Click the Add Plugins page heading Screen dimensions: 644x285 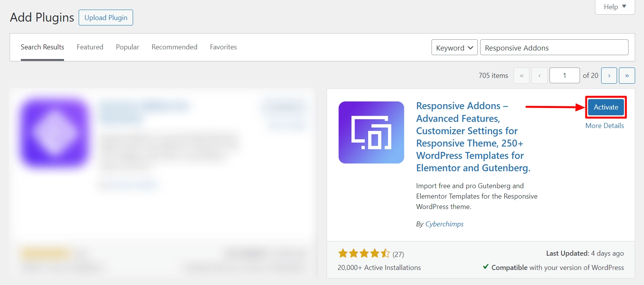point(42,17)
